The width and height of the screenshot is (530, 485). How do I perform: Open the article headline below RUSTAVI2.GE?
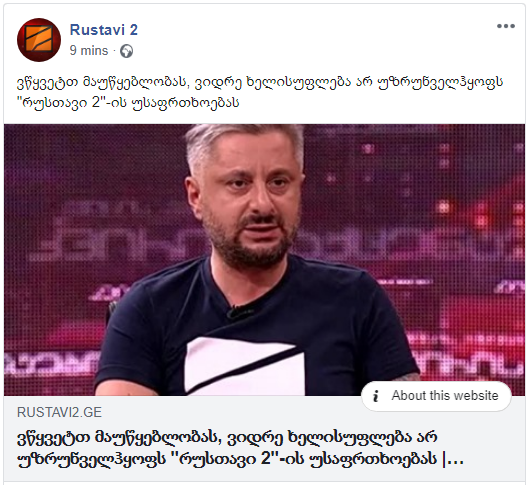(x=240, y=448)
